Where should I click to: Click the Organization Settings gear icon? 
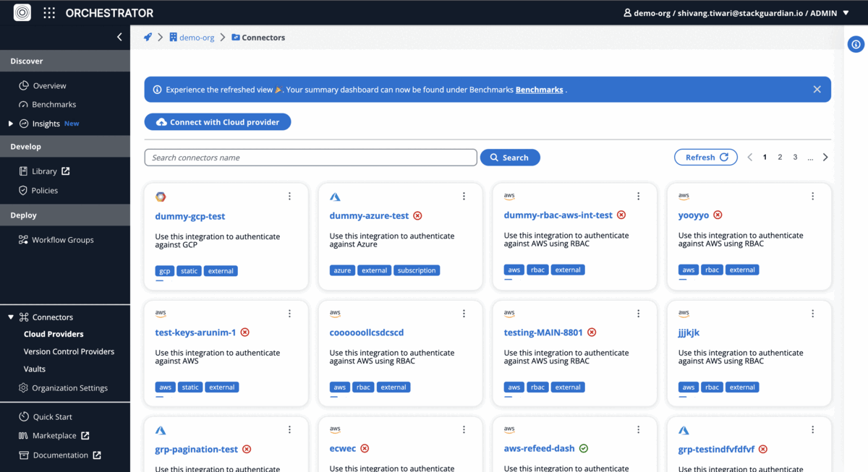pos(24,387)
